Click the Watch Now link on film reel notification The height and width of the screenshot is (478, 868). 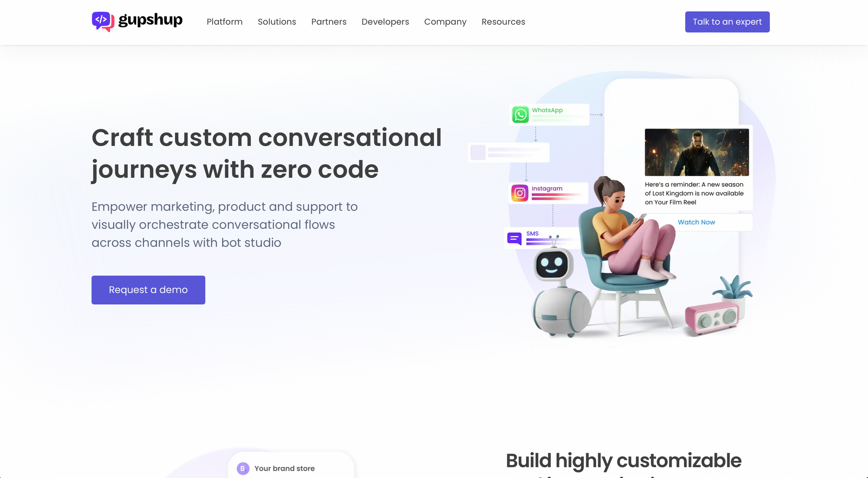point(697,222)
